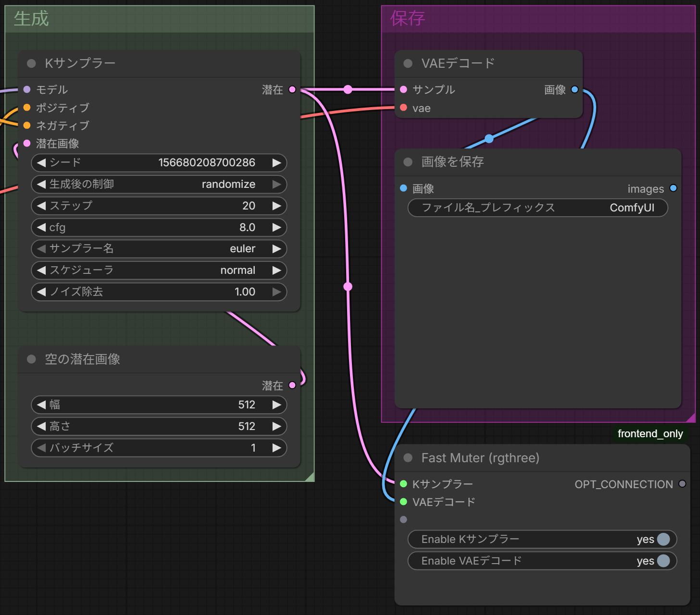Decrease the 高さ value with its left arrow

pos(41,426)
